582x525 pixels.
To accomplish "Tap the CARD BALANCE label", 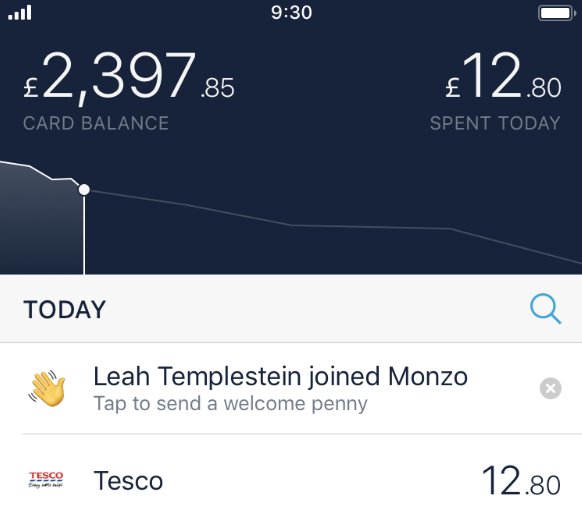I will tap(96, 123).
